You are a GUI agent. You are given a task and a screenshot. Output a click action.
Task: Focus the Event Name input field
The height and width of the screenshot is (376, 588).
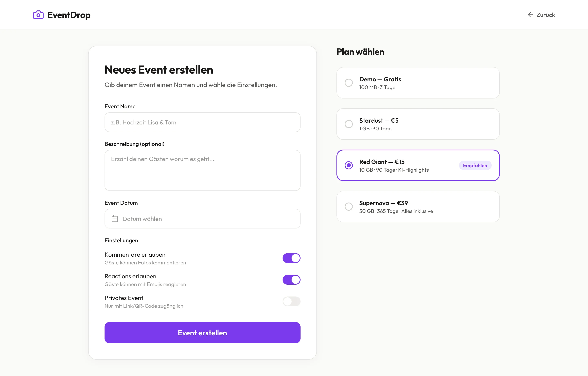click(202, 122)
